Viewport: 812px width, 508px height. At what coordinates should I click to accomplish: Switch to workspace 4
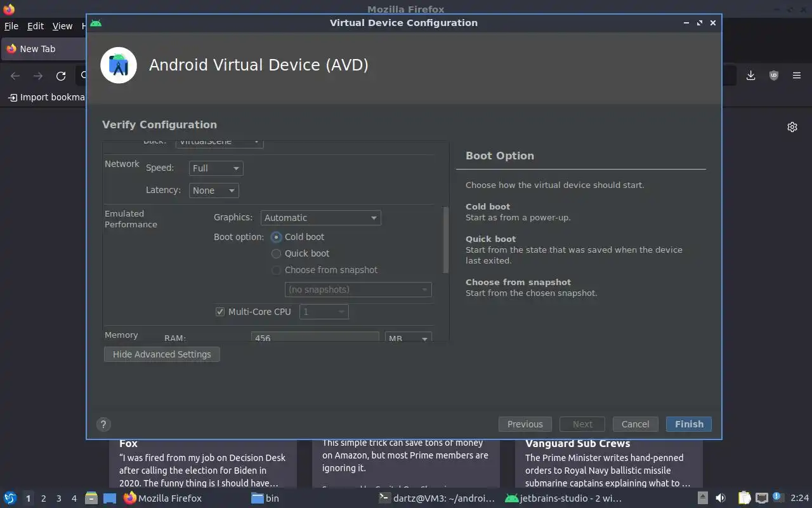(x=74, y=498)
